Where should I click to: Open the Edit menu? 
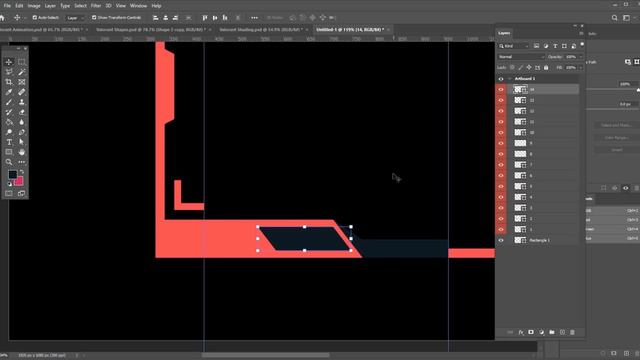coord(19,6)
